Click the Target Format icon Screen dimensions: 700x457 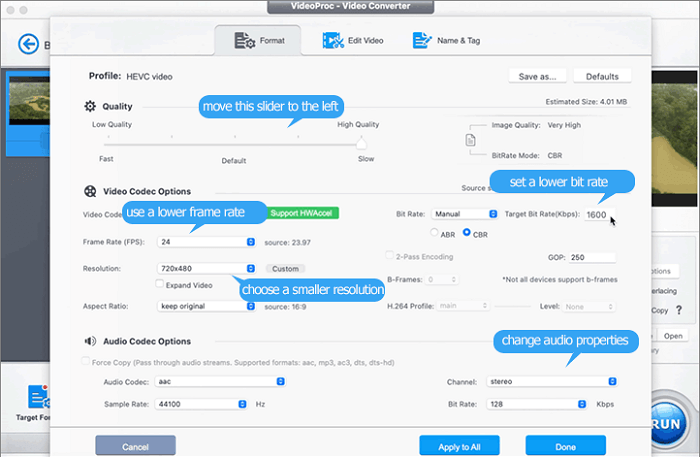coord(38,398)
